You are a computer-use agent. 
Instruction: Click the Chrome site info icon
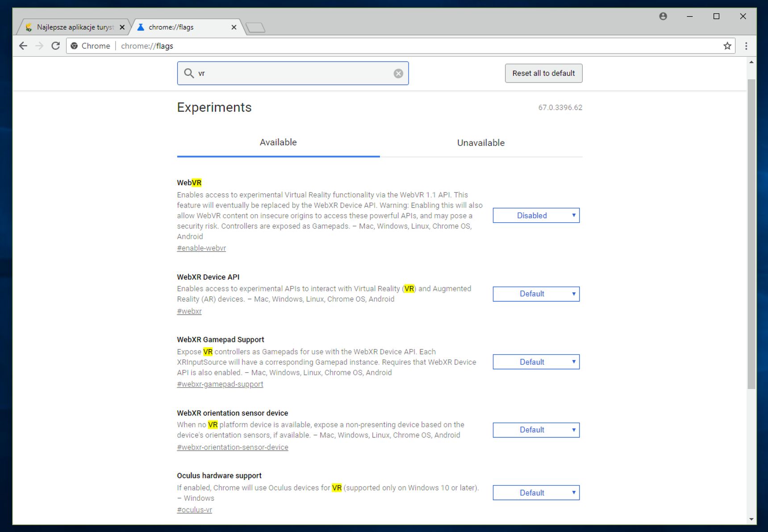click(74, 46)
